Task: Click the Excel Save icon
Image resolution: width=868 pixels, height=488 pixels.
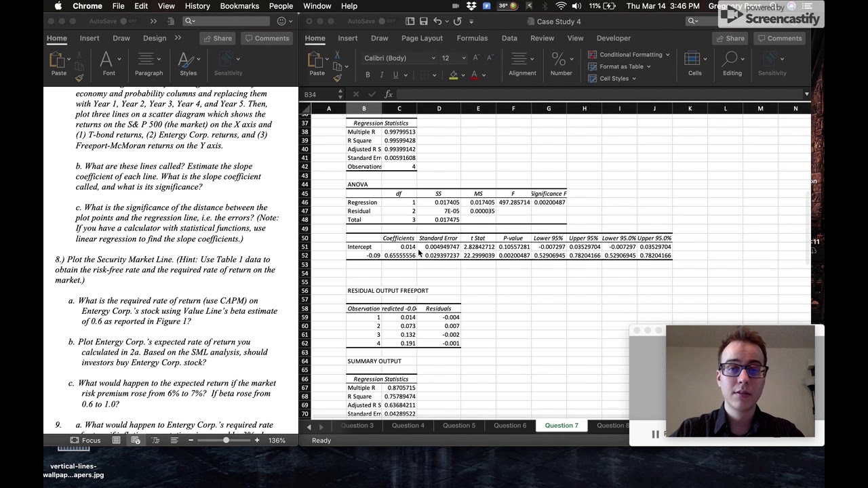Action: [x=423, y=22]
